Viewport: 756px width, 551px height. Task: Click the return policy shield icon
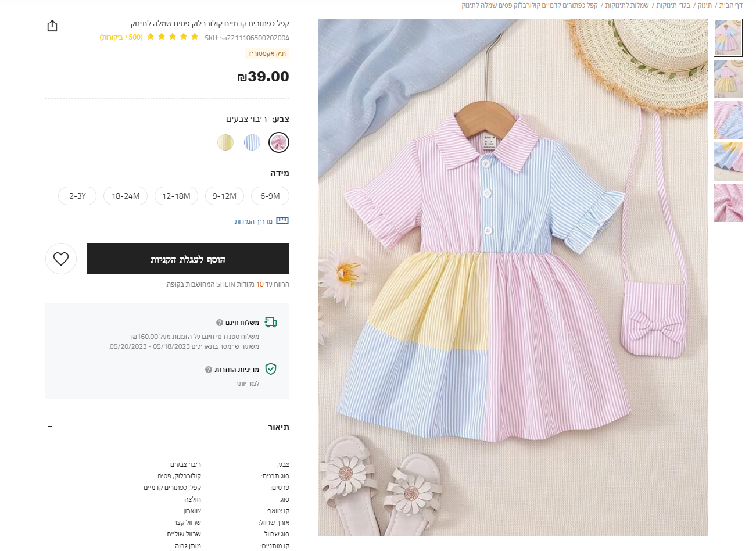(271, 369)
